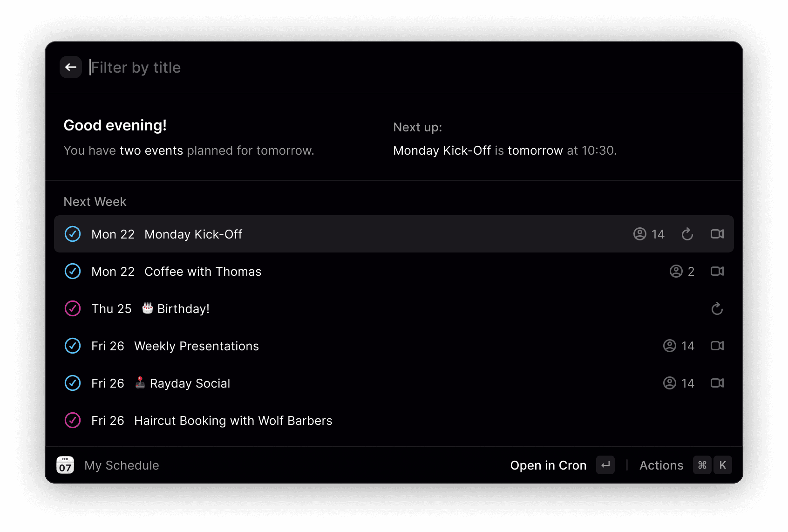
Task: Click the calendar icon next to My Schedule
Action: (x=65, y=465)
